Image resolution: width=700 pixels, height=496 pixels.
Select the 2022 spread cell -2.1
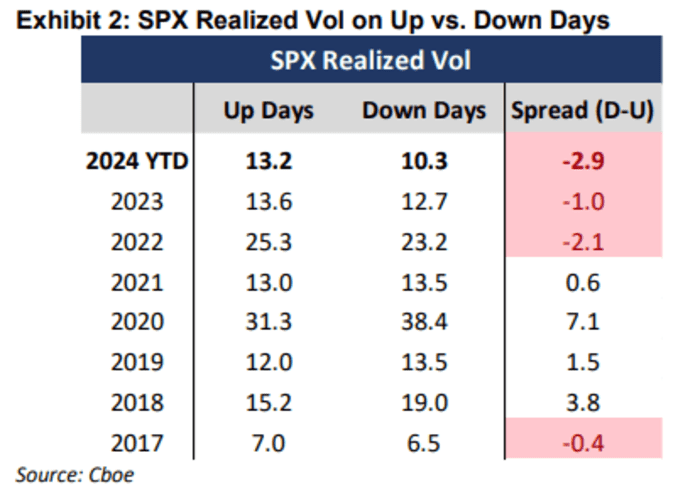point(581,240)
